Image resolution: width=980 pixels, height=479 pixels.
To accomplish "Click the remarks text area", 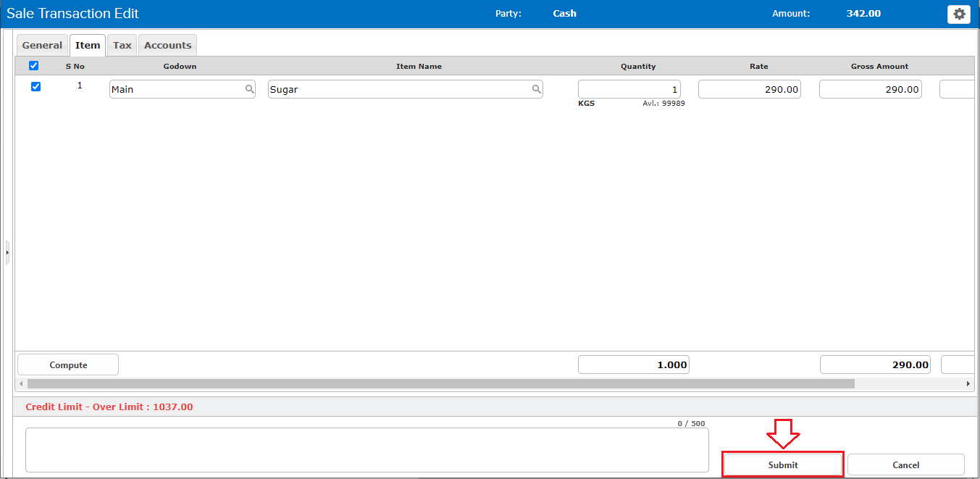I will pos(367,450).
